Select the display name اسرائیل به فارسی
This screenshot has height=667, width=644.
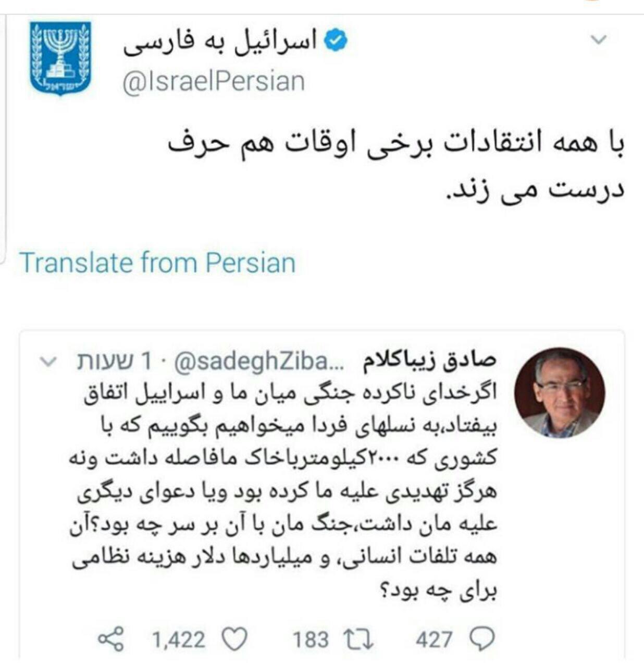click(220, 42)
